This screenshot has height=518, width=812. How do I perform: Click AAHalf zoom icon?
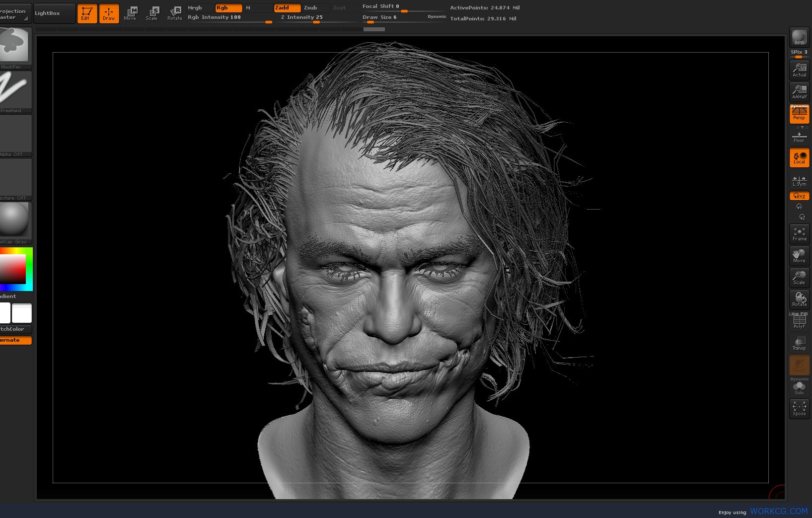[x=799, y=92]
